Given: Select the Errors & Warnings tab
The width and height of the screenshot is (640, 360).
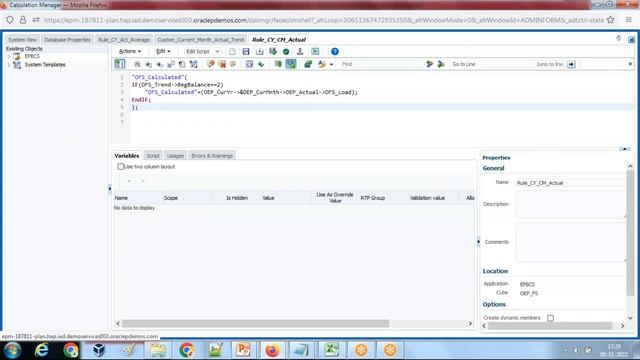Looking at the screenshot, I should click(212, 156).
